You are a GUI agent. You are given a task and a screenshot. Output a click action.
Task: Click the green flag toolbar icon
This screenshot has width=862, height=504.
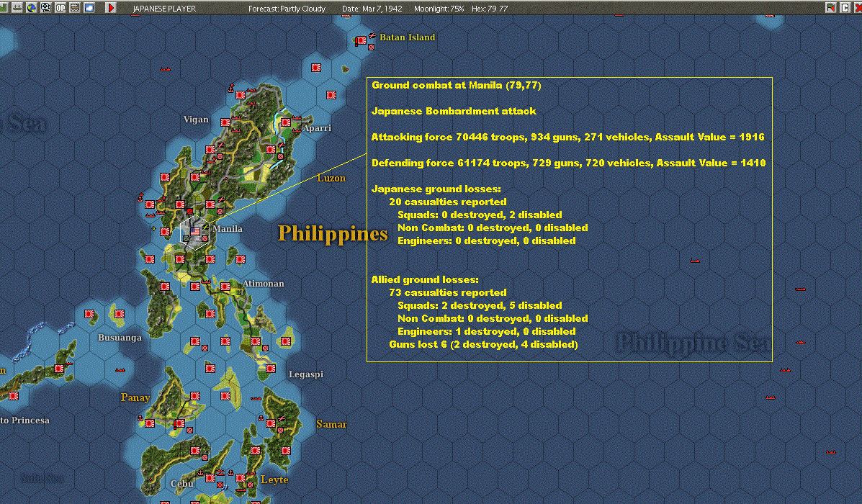[830, 8]
